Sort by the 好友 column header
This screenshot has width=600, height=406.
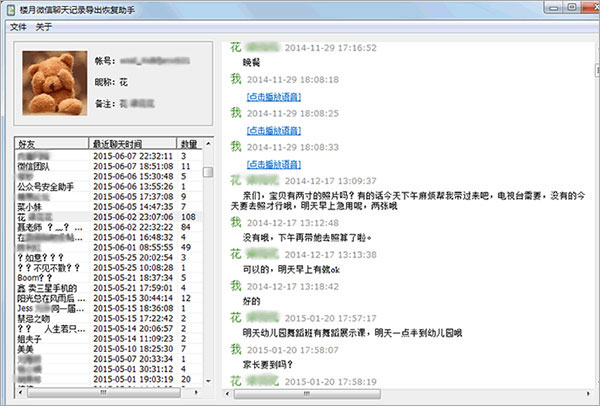coord(52,143)
